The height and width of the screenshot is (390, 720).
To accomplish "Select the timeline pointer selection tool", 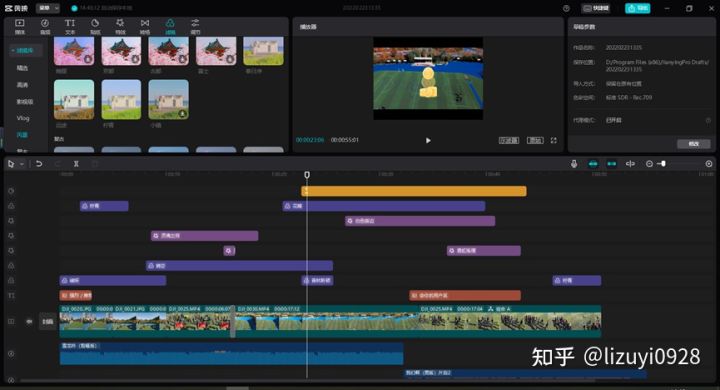I will point(11,164).
